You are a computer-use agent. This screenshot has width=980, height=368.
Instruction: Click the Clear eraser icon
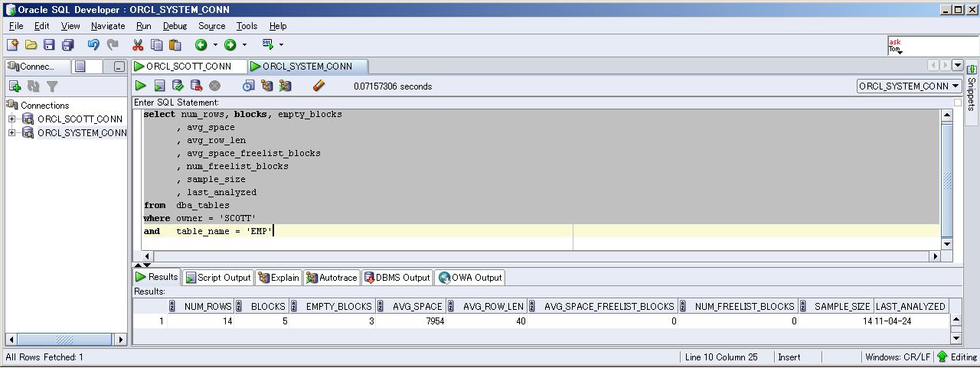click(x=319, y=86)
